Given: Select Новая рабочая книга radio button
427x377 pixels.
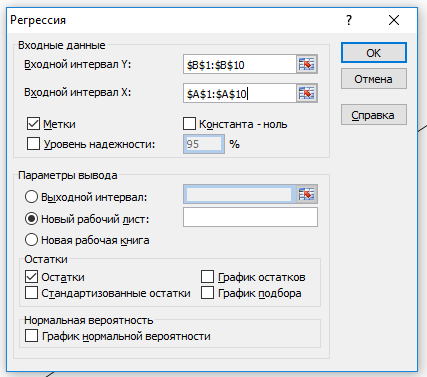Looking at the screenshot, I should coord(31,240).
